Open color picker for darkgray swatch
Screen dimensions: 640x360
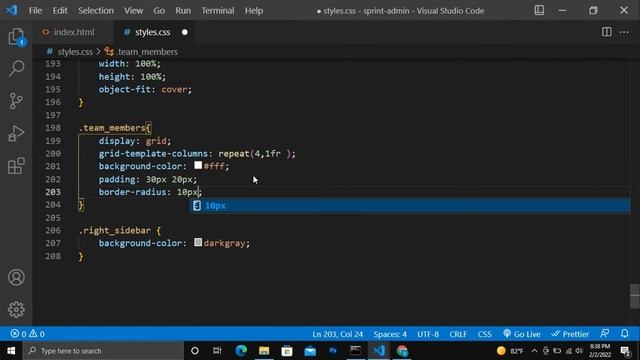[198, 242]
